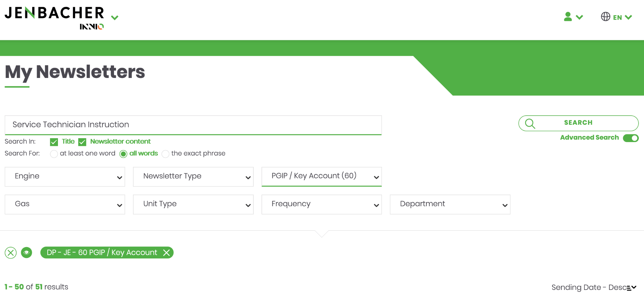
Task: Open the Department filter dropdown
Action: (450, 204)
